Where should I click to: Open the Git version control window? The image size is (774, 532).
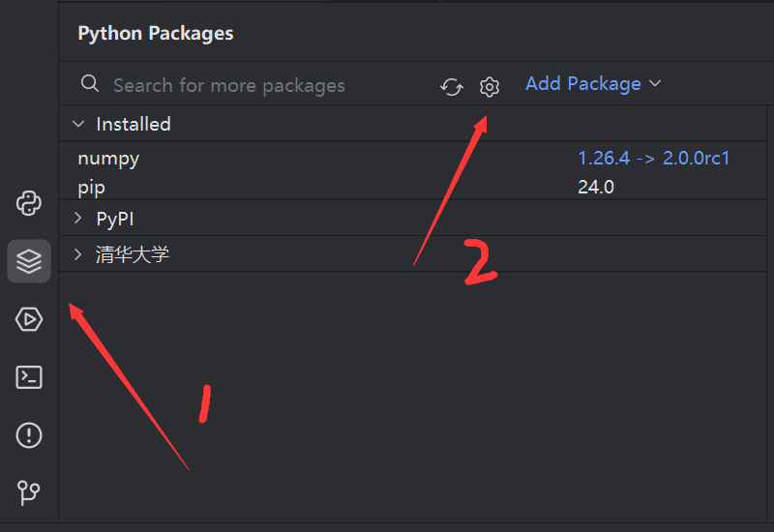coord(29,493)
